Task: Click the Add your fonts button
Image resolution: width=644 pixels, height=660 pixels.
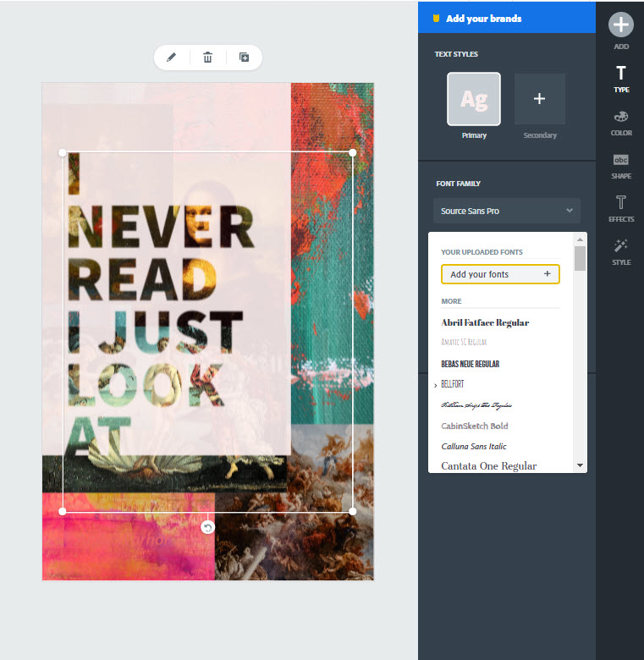Action: 500,274
